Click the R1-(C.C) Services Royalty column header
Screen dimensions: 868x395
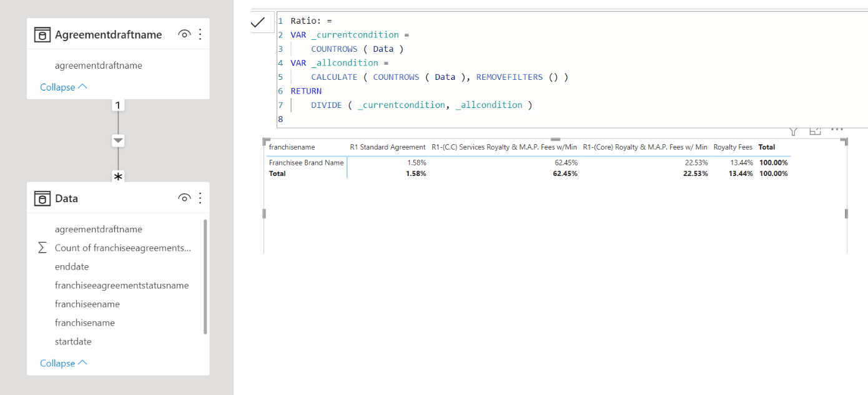pyautogui.click(x=505, y=147)
